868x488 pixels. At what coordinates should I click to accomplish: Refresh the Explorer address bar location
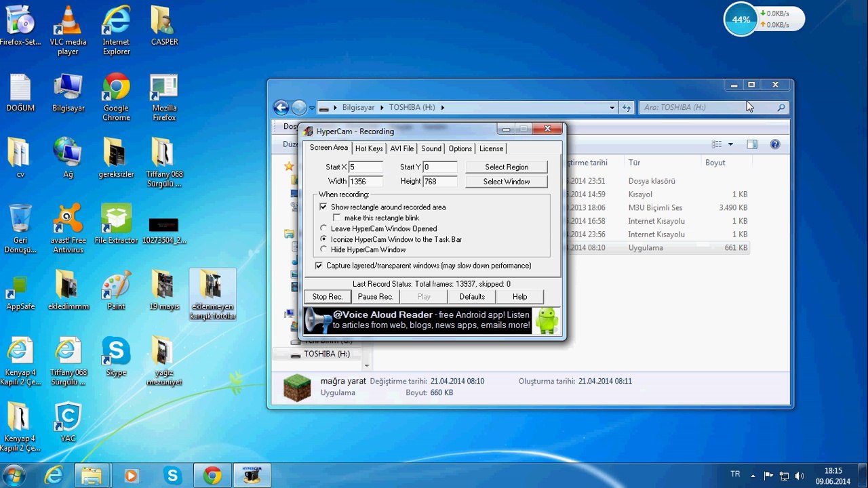click(x=627, y=107)
